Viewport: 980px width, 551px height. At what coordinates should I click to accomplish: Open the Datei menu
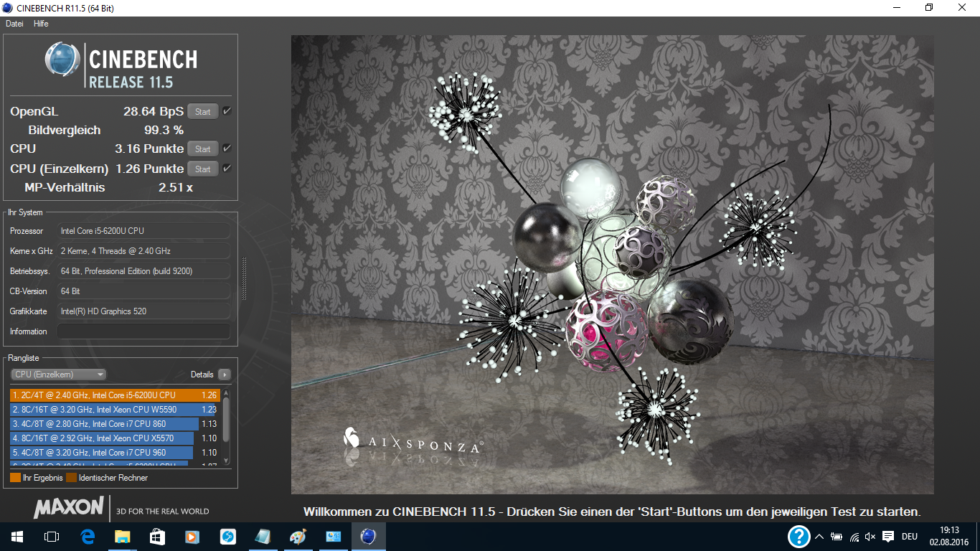(14, 24)
